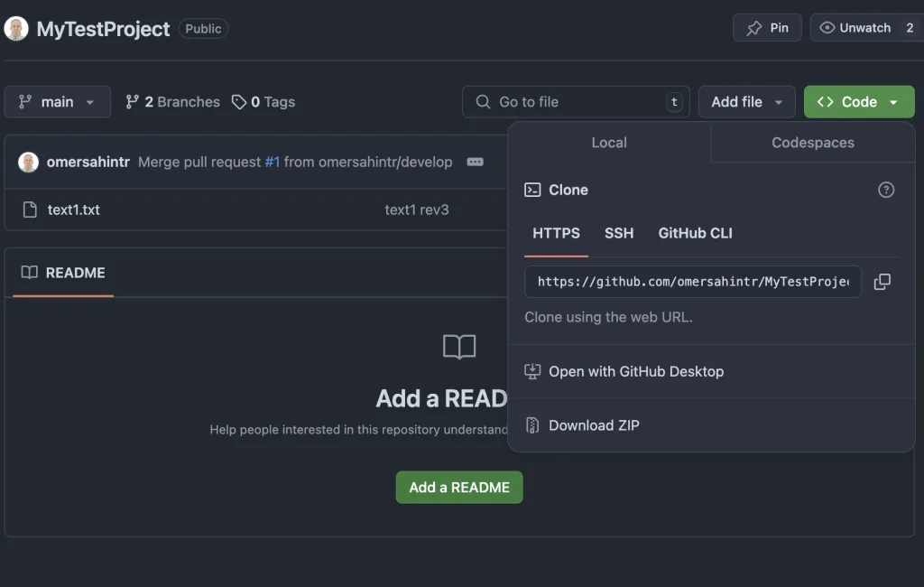This screenshot has width=924, height=587.
Task: Pin the repository with the Pin button
Action: (767, 28)
